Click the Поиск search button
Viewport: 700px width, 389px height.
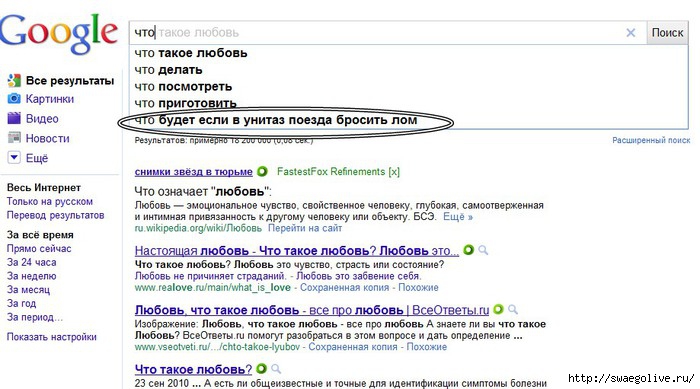click(x=667, y=33)
